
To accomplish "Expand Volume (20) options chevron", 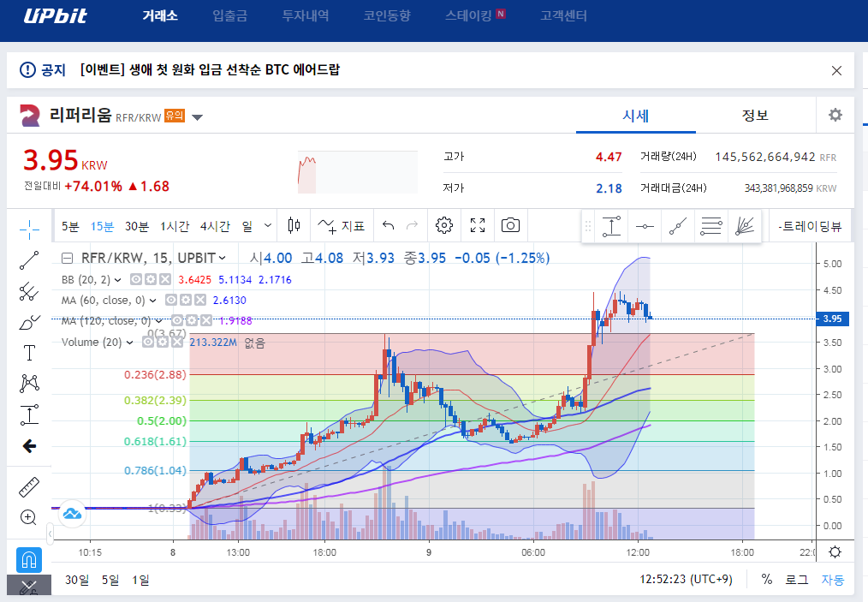I will tap(129, 343).
